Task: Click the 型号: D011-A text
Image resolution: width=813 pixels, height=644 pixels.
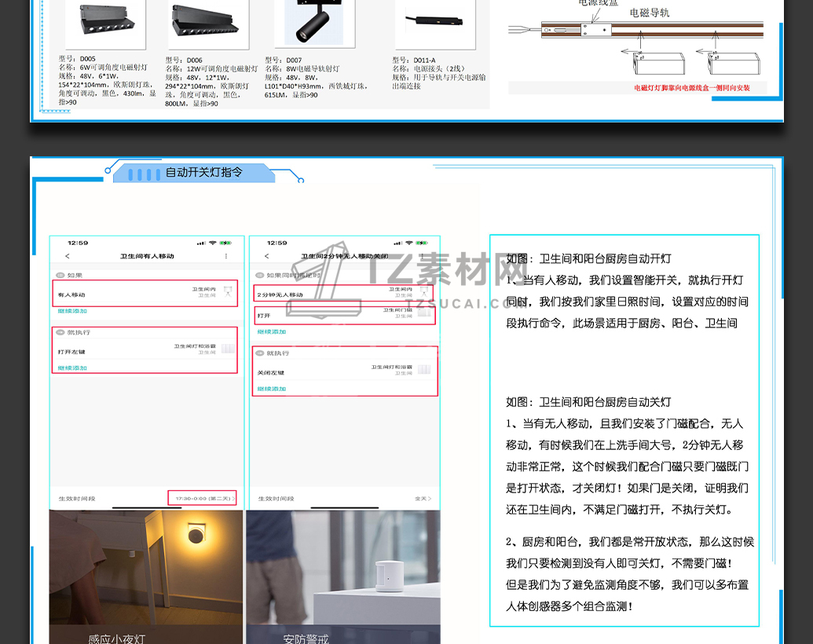Action: tap(414, 60)
